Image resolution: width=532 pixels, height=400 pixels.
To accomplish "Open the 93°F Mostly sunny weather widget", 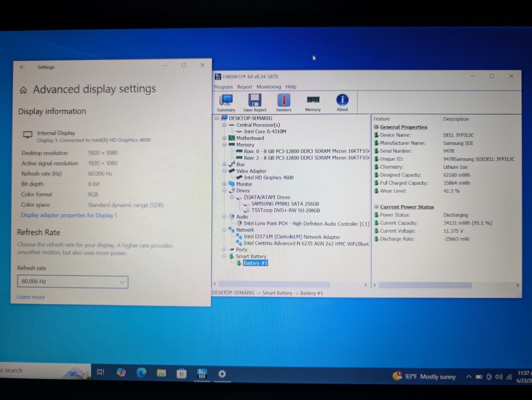I will pyautogui.click(x=424, y=376).
